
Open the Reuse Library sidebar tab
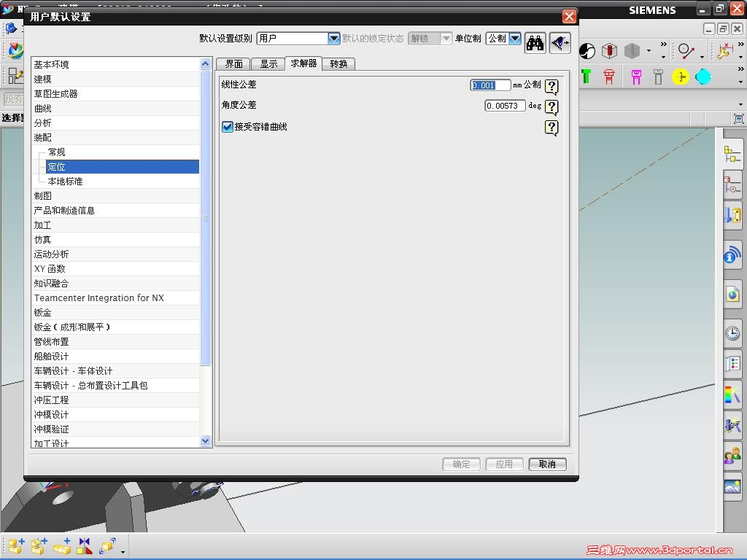point(732,215)
